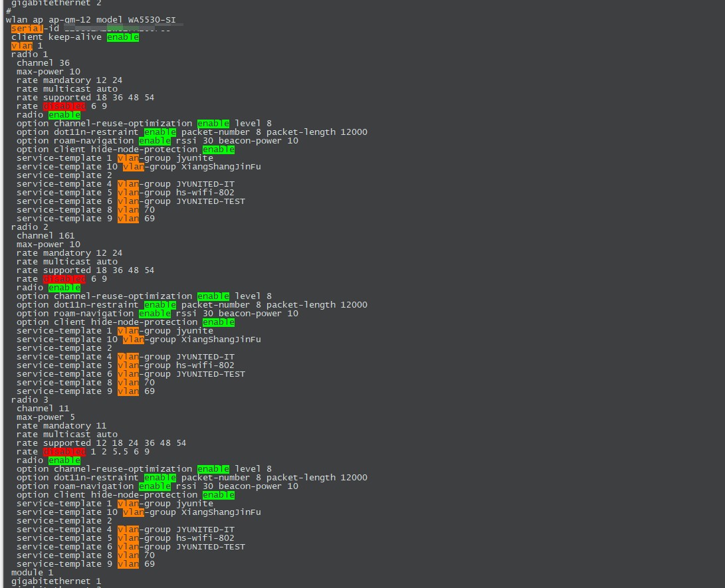Click the 'wlan ap ap-qm-12 model WA5530-SI' line
725x588 pixels.
click(90, 20)
